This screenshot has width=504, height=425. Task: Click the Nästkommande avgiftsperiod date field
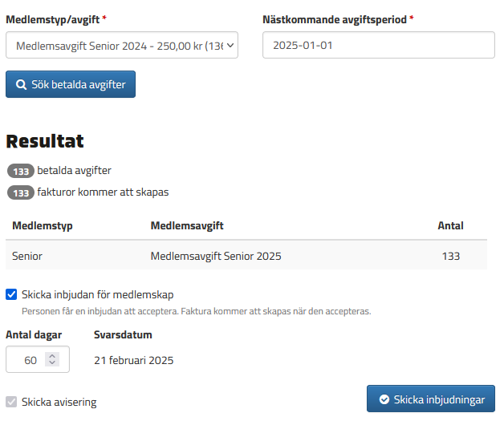pos(378,46)
